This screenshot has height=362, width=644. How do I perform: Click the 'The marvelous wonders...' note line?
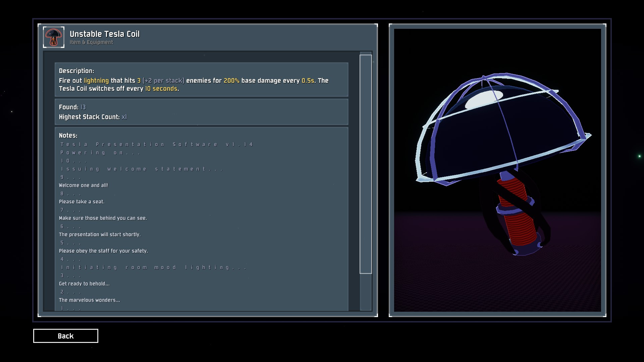pos(89,300)
